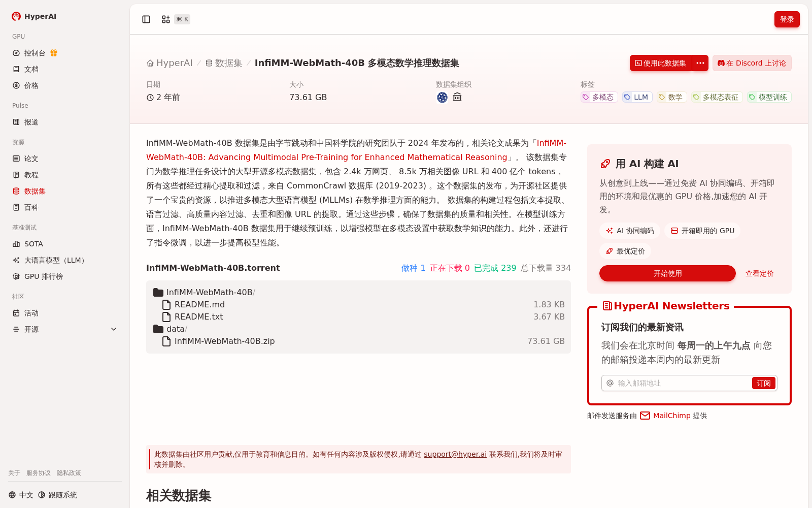Click the first dataset organization avatar
This screenshot has height=508, width=812.
pos(443,97)
